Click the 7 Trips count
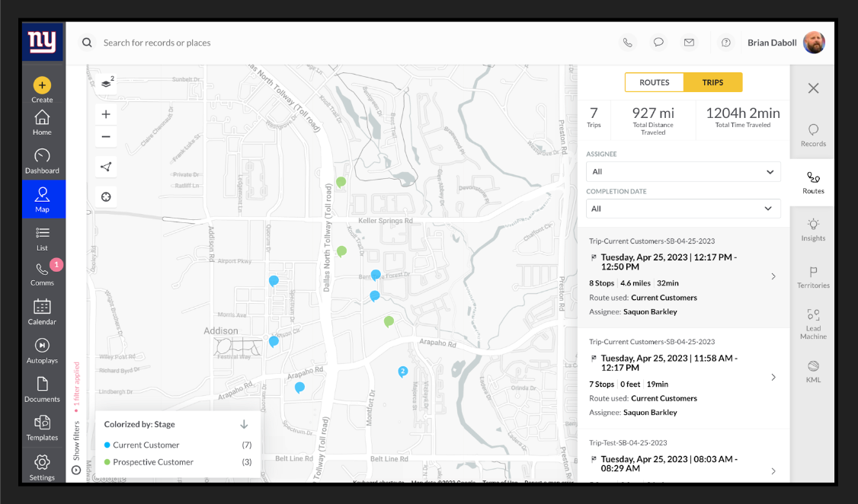Viewport: 858px width, 504px height. [x=594, y=116]
